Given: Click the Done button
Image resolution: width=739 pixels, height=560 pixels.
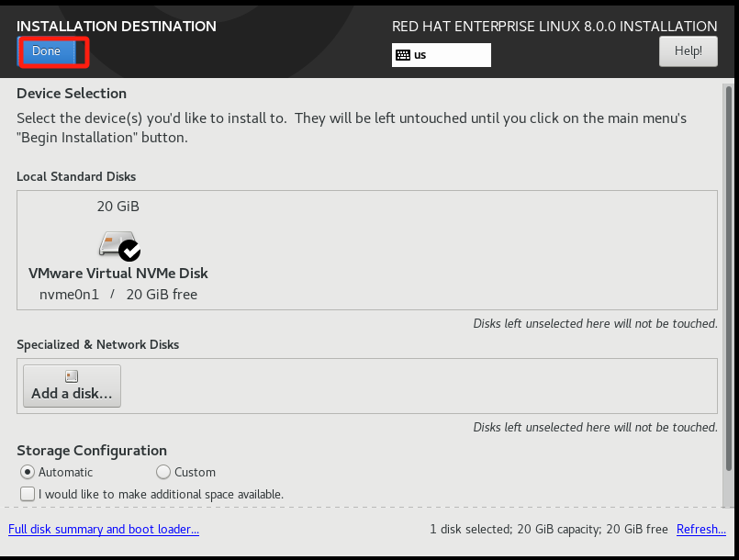Looking at the screenshot, I should click(x=47, y=51).
